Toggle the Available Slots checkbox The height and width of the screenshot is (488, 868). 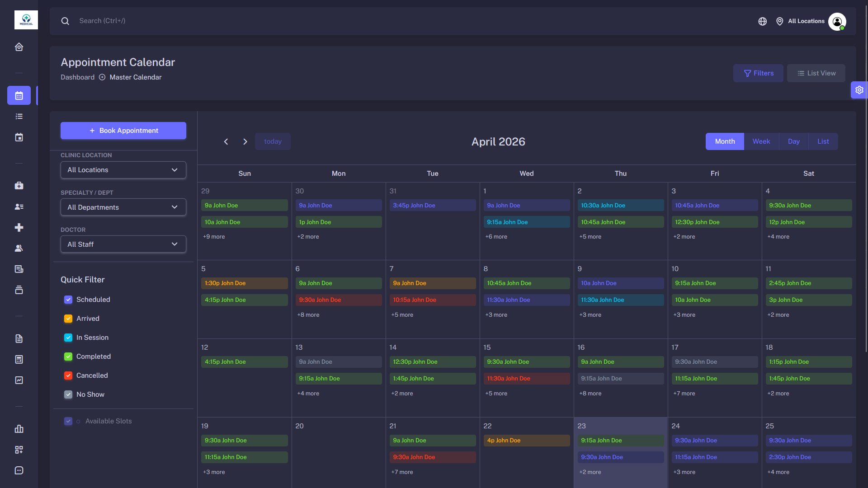pos(68,421)
